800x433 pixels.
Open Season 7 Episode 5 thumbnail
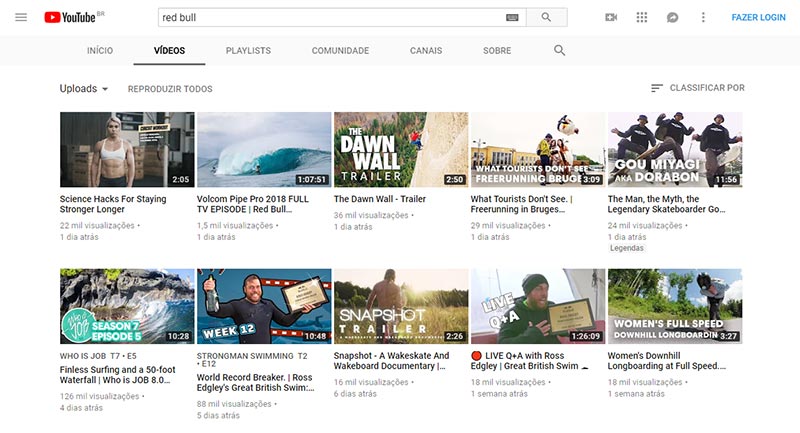coord(127,307)
